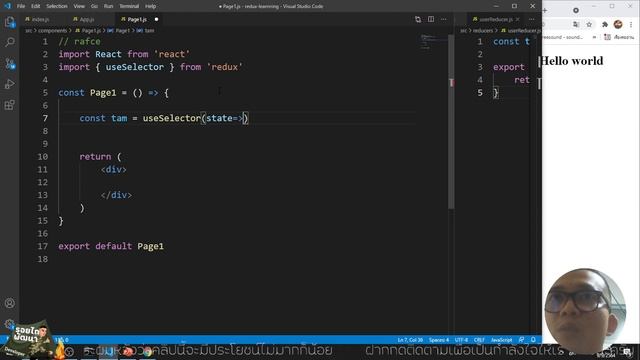Open the Accounts menu in activity bar
The height and width of the screenshot is (360, 640).
click(10, 303)
